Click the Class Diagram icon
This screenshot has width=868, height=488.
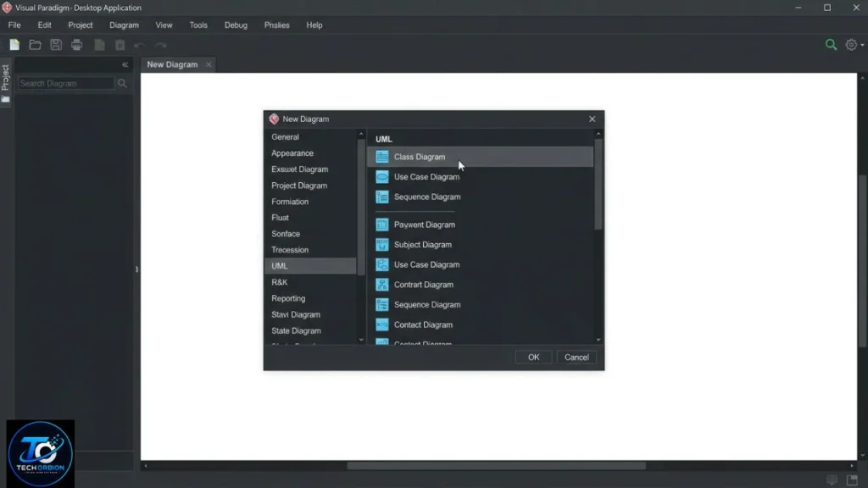click(382, 157)
